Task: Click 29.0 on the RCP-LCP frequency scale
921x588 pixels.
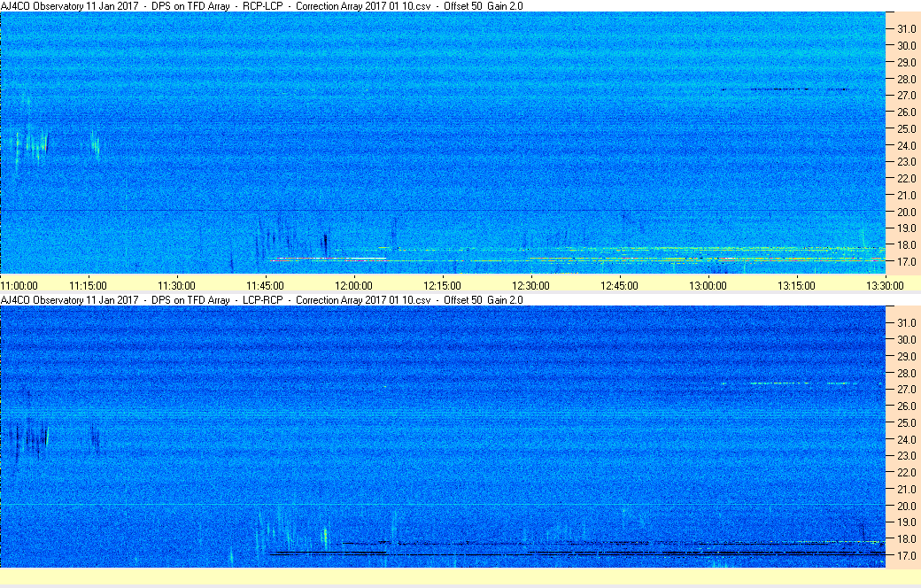Action: pos(906,62)
